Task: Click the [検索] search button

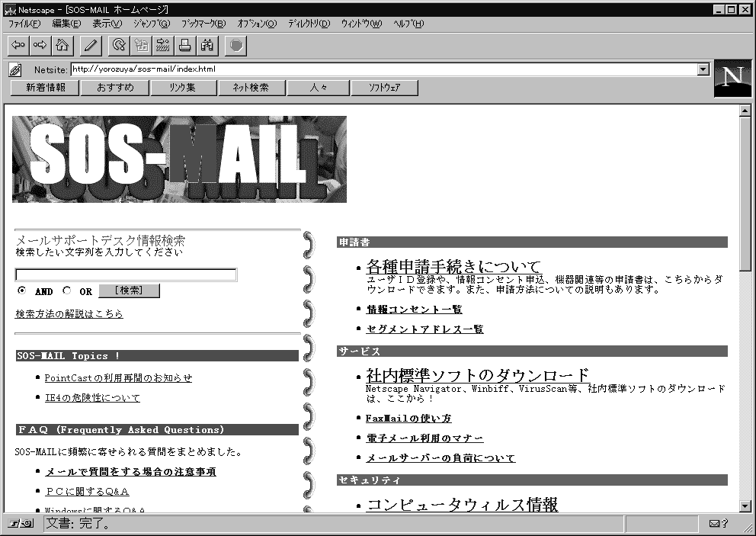Action: click(129, 290)
